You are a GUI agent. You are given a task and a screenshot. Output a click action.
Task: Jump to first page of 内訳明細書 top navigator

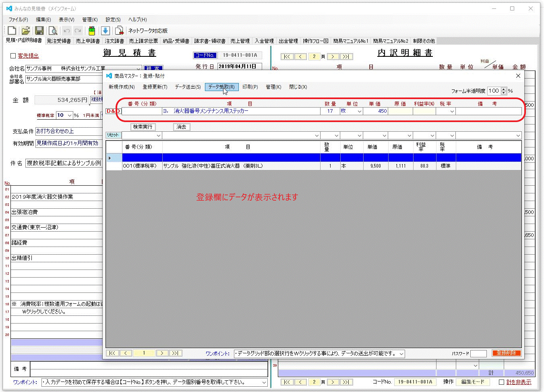click(x=287, y=56)
